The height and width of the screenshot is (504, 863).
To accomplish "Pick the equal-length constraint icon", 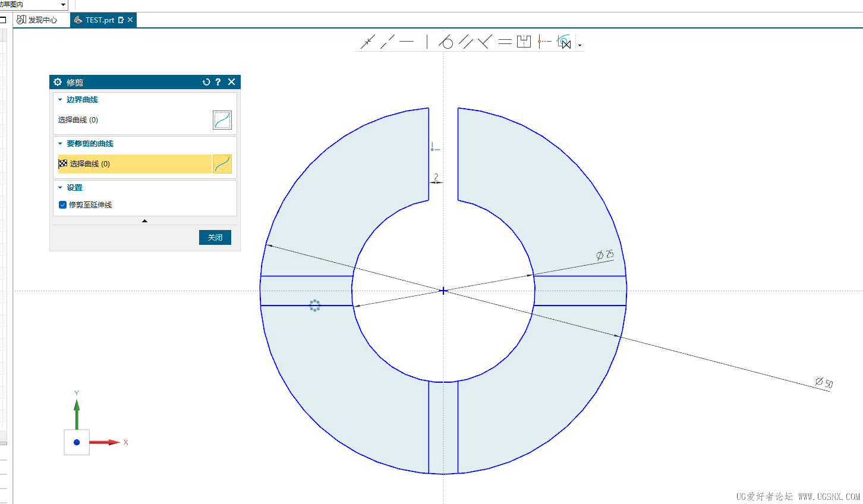I will [505, 42].
